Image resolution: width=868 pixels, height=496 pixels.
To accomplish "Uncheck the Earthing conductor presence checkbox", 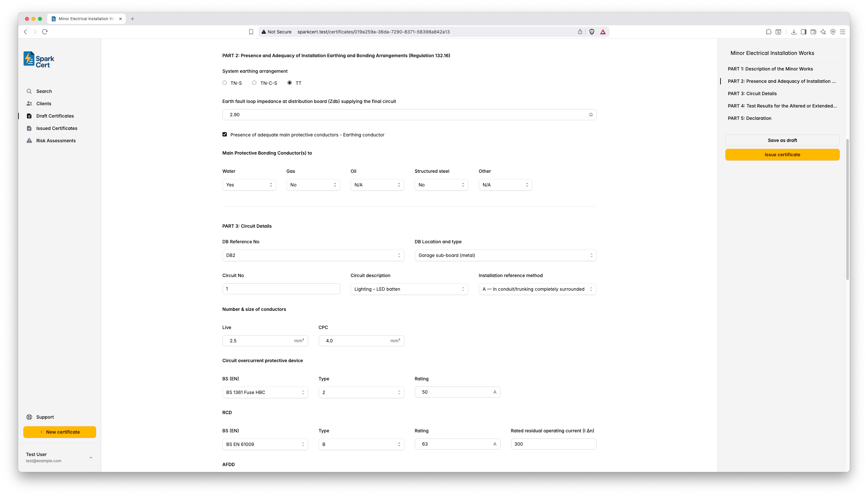I will [225, 134].
